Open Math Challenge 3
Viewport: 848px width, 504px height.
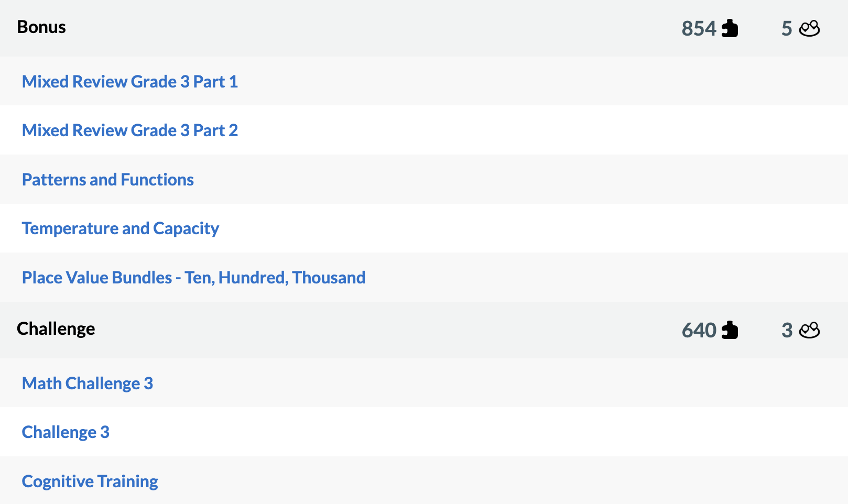88,383
